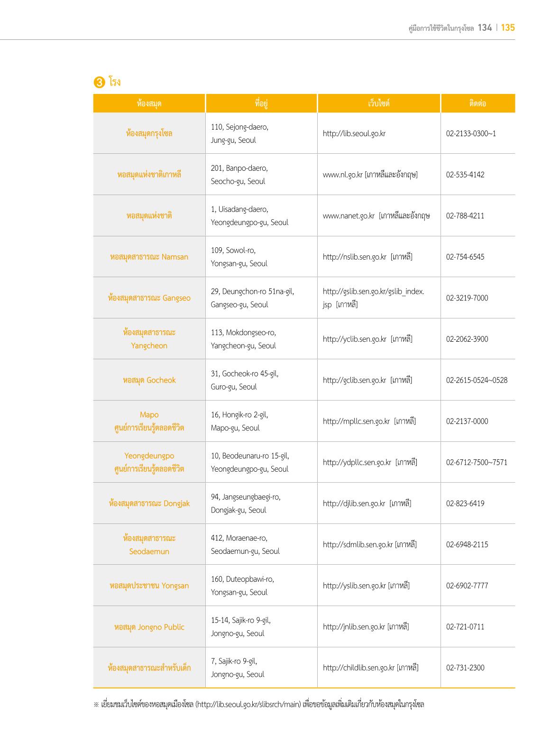Open the yclib.sen.go.kr link
Screen dimensions: 560x747
coord(354,339)
